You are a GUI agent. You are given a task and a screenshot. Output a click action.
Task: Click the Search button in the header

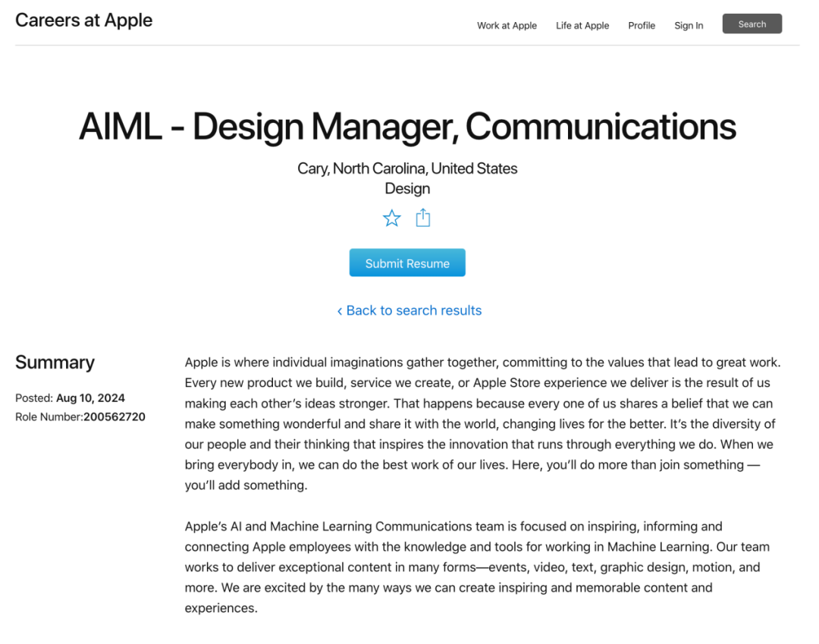(x=752, y=24)
